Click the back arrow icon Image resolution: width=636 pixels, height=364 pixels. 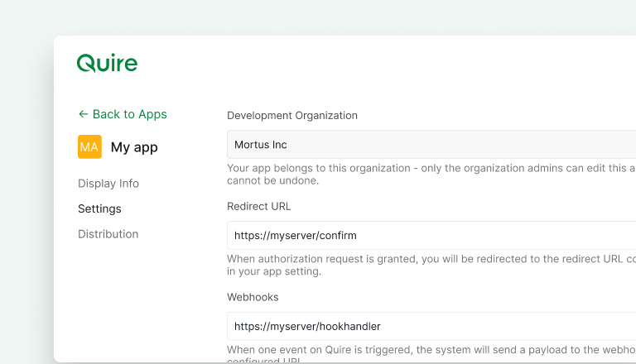pos(83,114)
